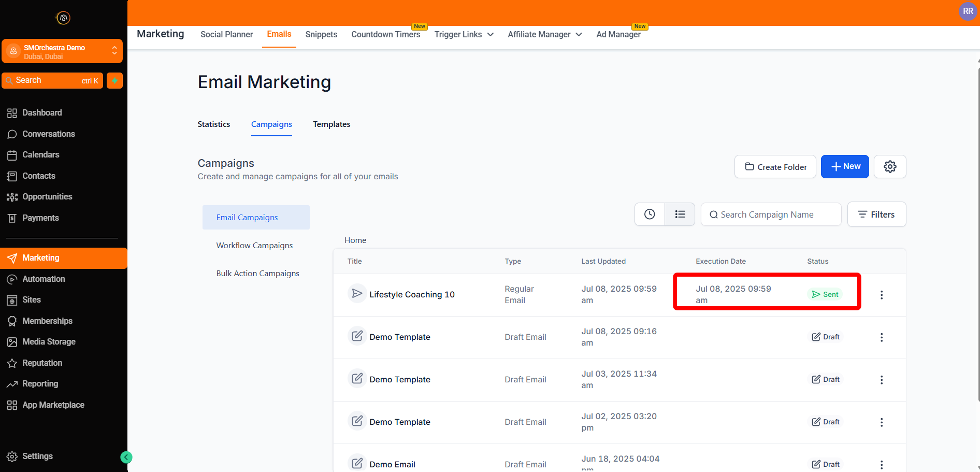Click the Create Folder button
The width and height of the screenshot is (980, 472).
click(775, 167)
